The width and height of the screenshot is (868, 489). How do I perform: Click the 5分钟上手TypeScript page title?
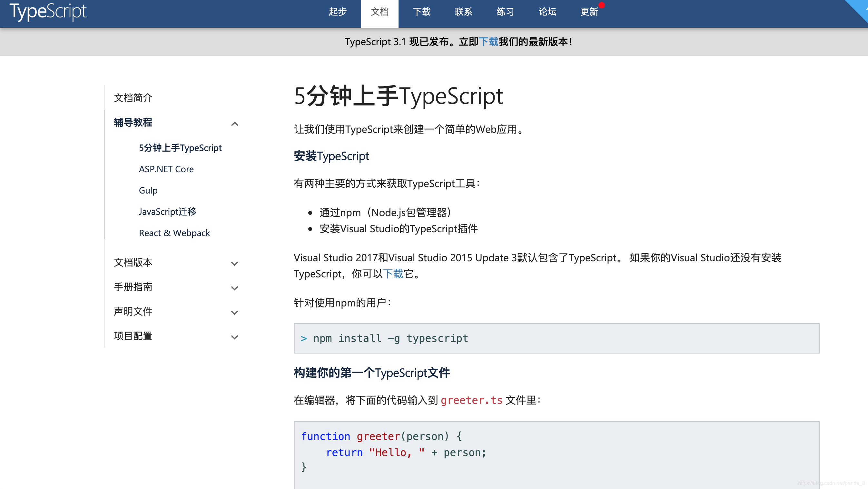click(399, 96)
